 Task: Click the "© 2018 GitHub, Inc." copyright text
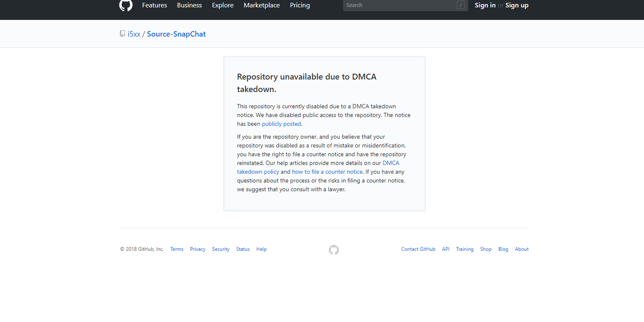pyautogui.click(x=142, y=249)
